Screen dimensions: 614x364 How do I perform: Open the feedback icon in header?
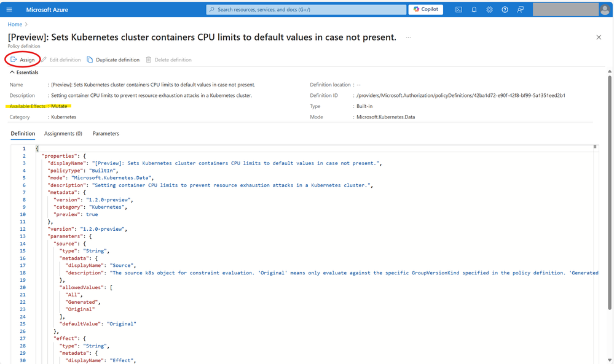coord(520,9)
